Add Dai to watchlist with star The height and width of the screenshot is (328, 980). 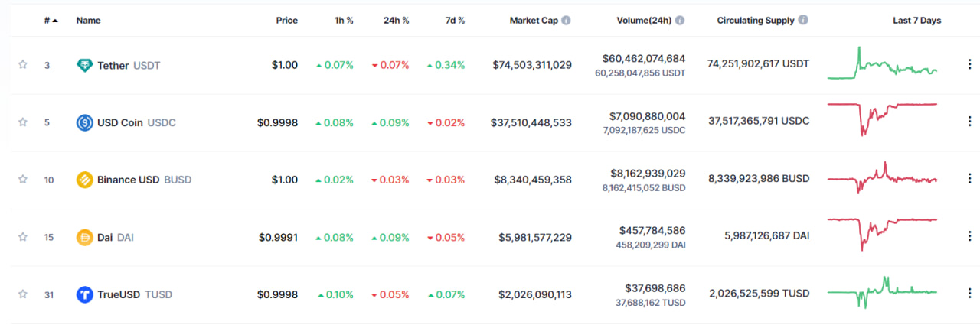tap(23, 237)
